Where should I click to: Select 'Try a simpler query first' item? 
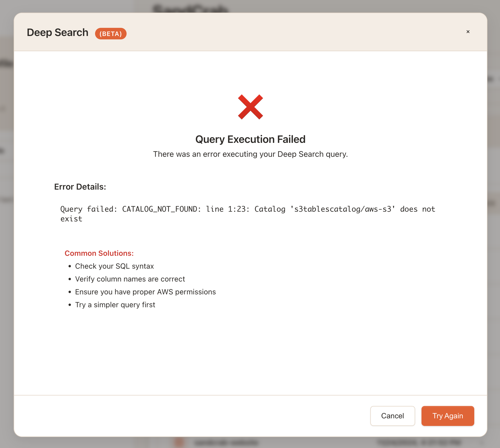115,305
